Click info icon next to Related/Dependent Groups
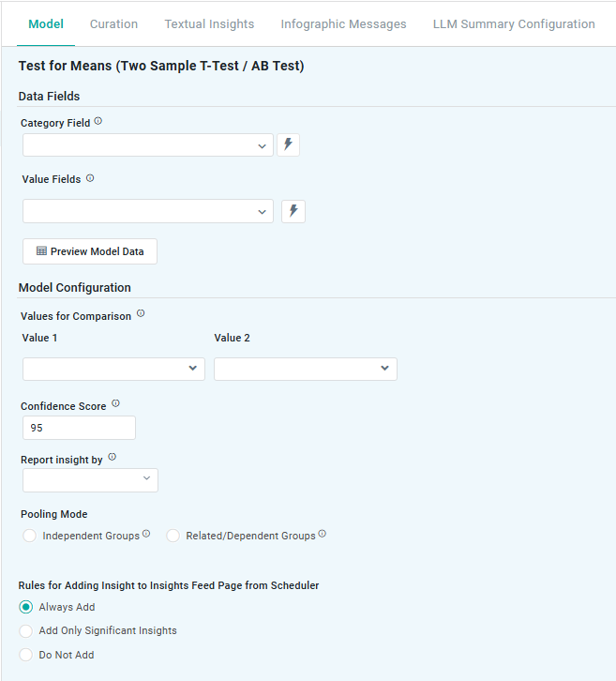Image resolution: width=616 pixels, height=681 pixels. [x=322, y=535]
